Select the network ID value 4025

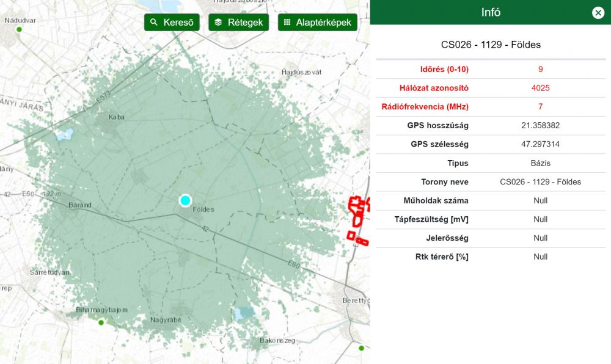pos(541,88)
